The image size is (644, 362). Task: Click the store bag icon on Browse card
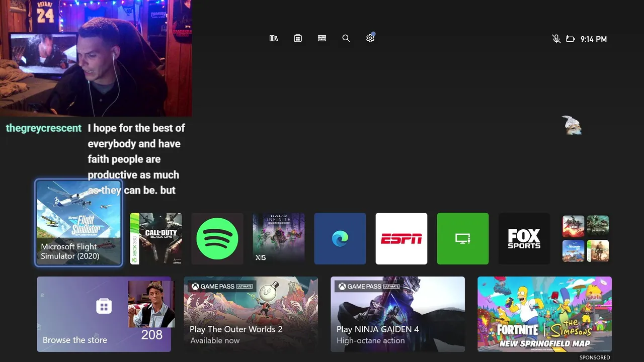click(x=104, y=306)
